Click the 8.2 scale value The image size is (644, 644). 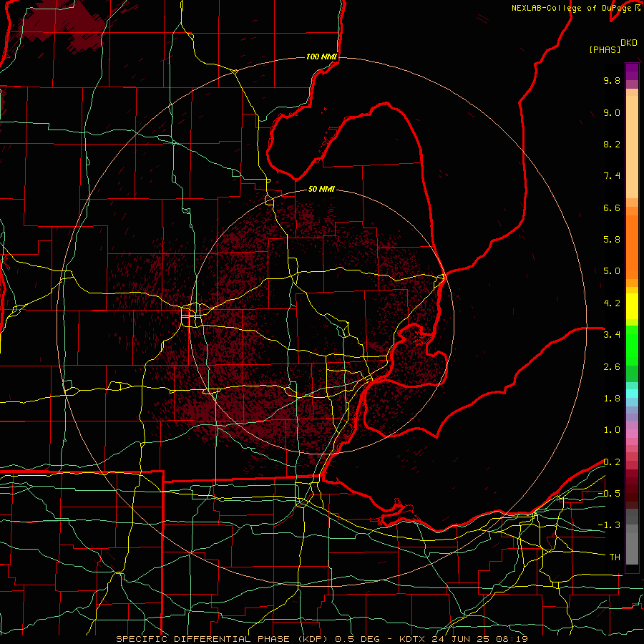coord(612,144)
